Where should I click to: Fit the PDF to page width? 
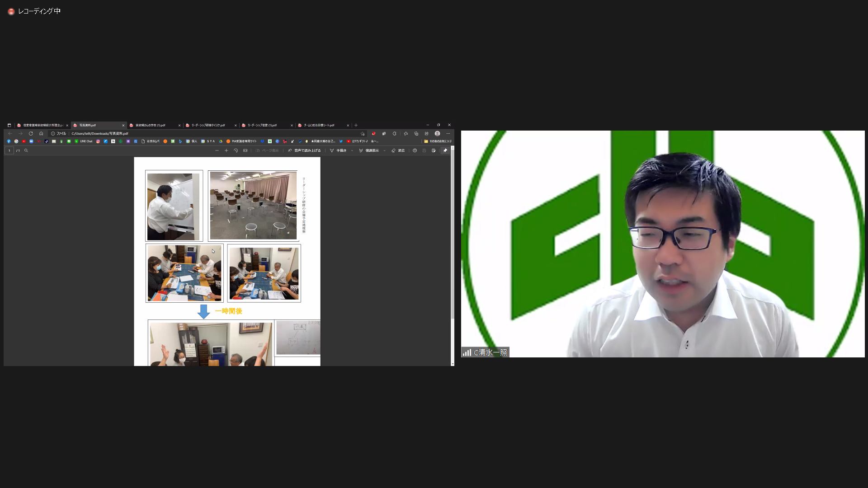245,150
